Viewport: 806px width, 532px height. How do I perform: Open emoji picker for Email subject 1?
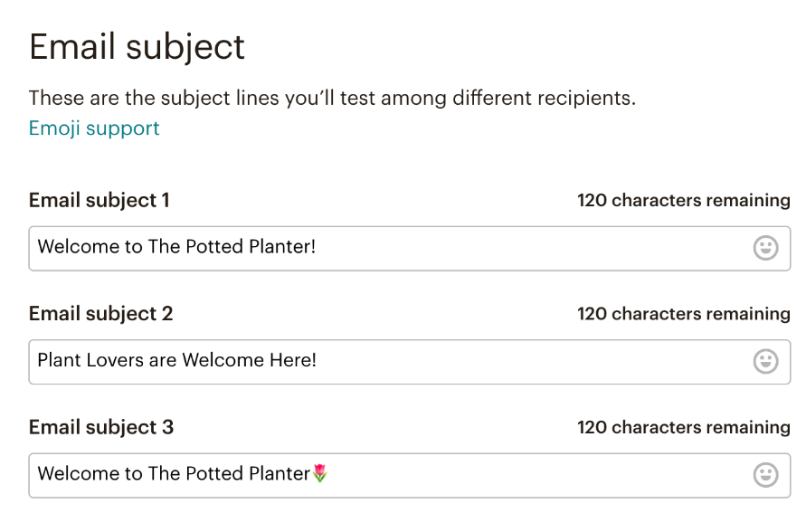pyautogui.click(x=765, y=248)
